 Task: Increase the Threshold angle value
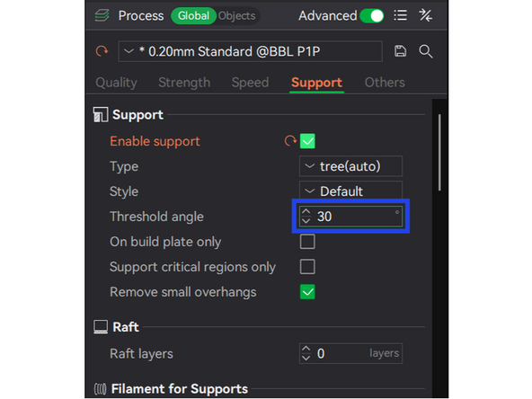point(306,212)
